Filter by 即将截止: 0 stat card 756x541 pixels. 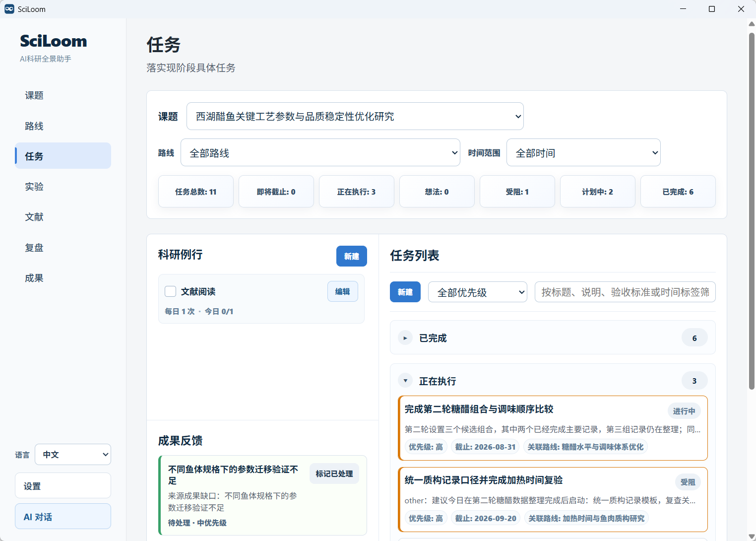276,191
